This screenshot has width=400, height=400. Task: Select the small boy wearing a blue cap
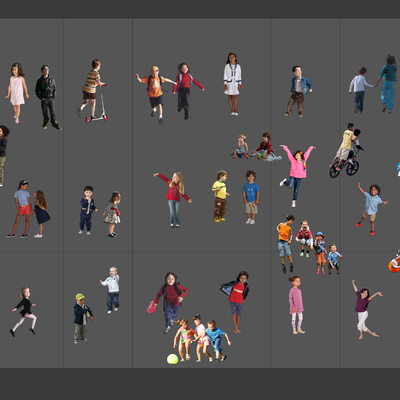pos(321,253)
